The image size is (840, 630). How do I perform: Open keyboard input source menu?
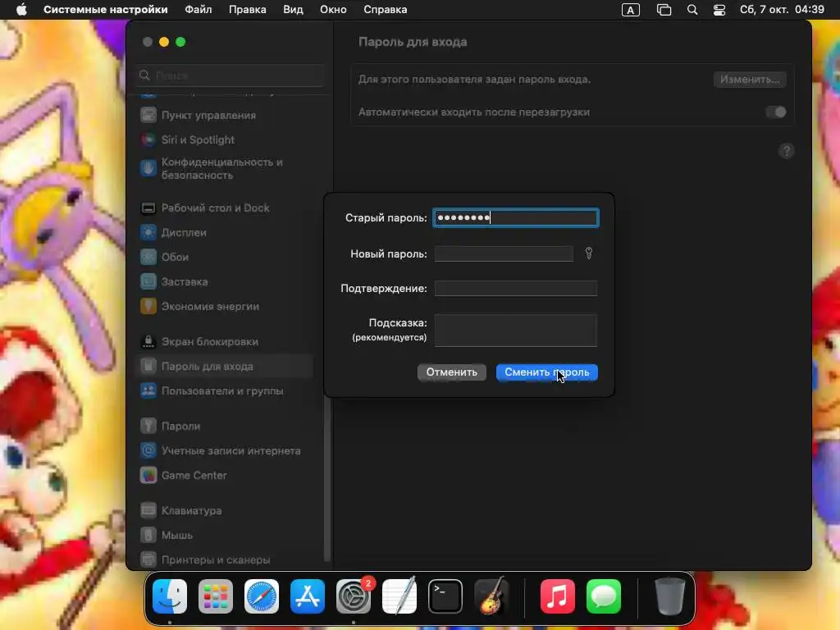[x=631, y=10]
